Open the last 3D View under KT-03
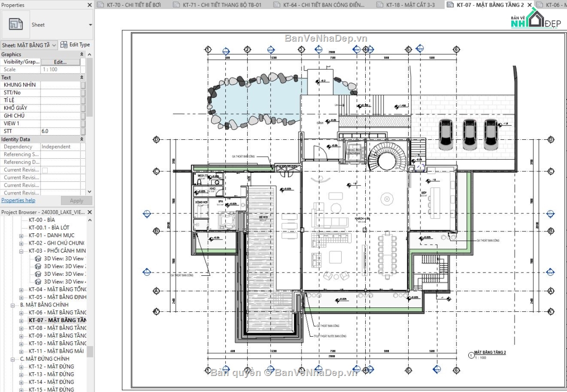This screenshot has height=392, width=567. click(60, 281)
